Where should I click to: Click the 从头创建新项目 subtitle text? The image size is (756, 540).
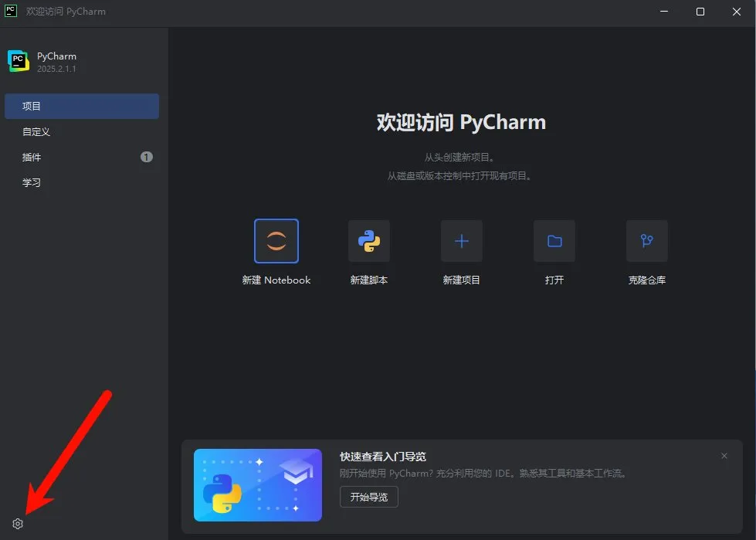click(x=459, y=157)
